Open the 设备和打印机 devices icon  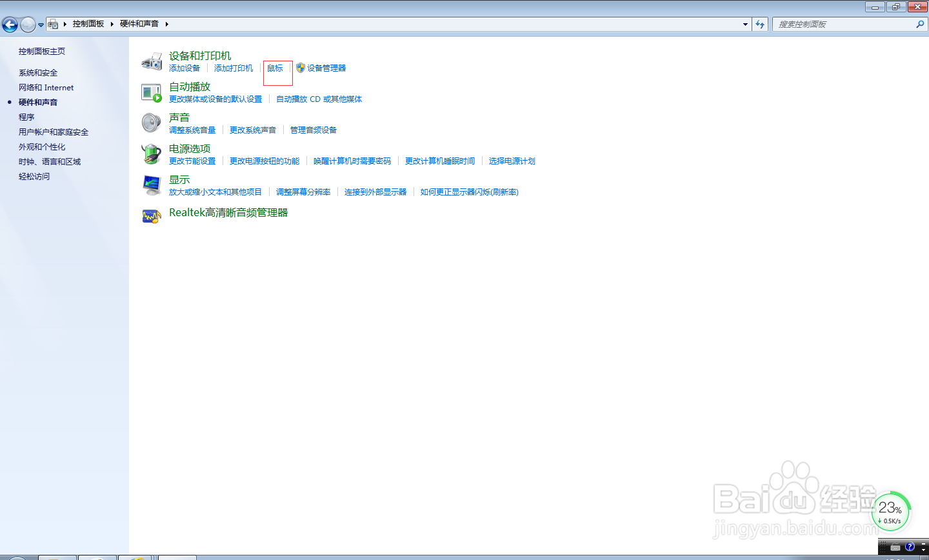pyautogui.click(x=152, y=61)
